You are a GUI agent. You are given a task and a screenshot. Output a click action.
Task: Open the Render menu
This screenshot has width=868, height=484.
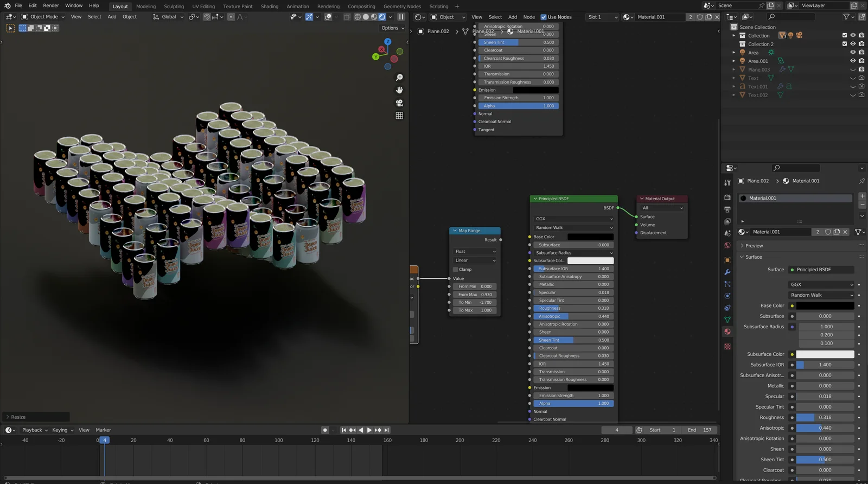pos(51,5)
